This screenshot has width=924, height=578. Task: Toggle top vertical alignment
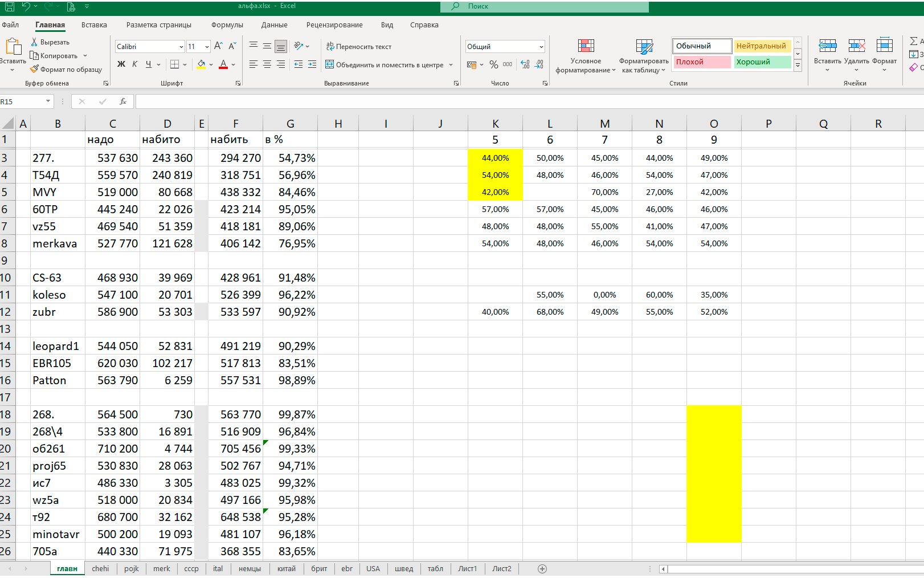coord(254,46)
